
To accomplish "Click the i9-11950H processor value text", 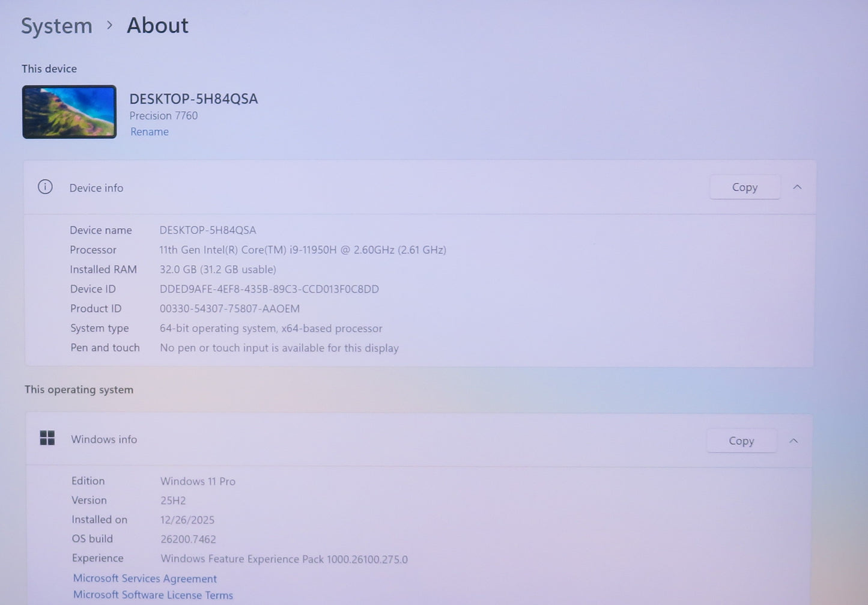I will pyautogui.click(x=302, y=249).
